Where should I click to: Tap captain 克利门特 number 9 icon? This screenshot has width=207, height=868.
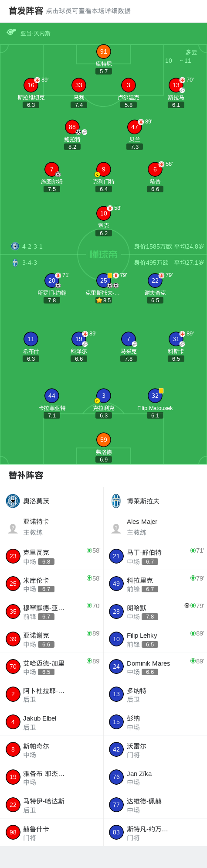[104, 169]
